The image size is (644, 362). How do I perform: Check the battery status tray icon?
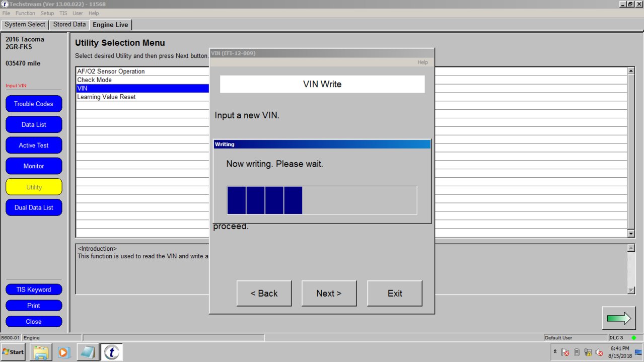coord(577,352)
